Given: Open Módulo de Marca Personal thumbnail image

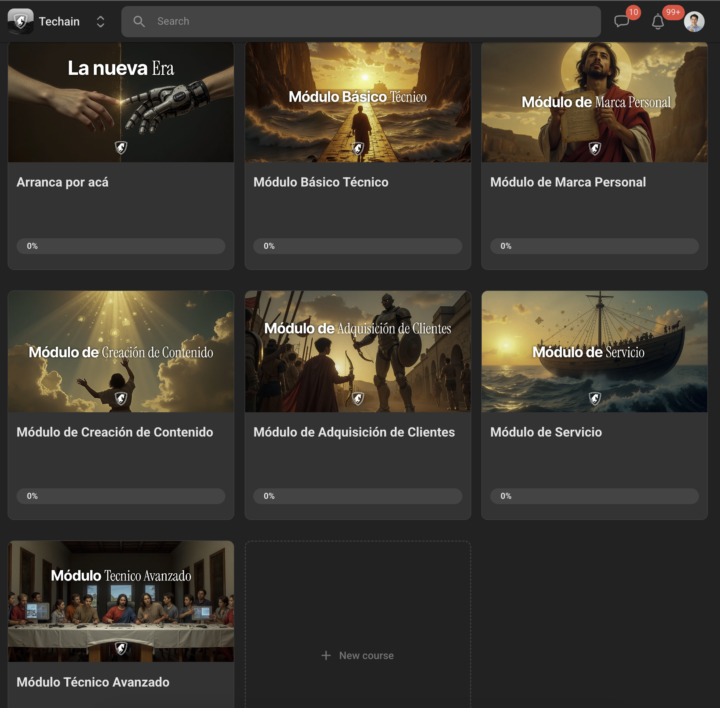Looking at the screenshot, I should (x=595, y=102).
